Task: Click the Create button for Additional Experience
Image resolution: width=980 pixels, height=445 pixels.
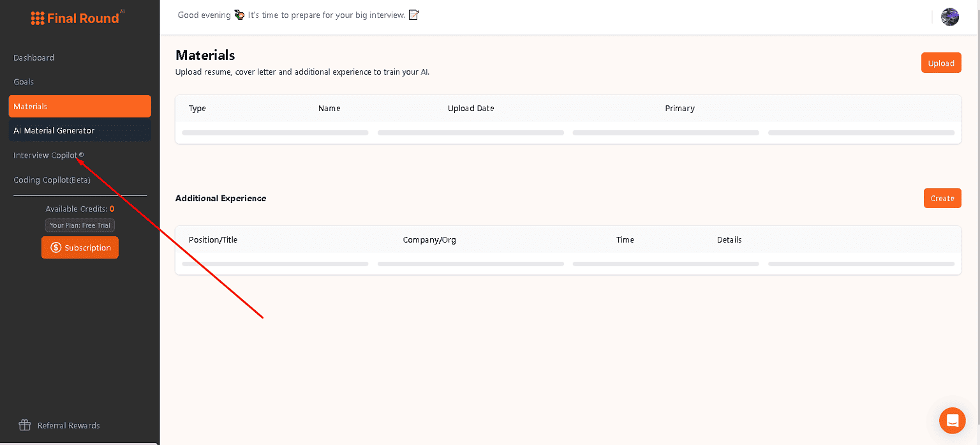Action: tap(942, 198)
